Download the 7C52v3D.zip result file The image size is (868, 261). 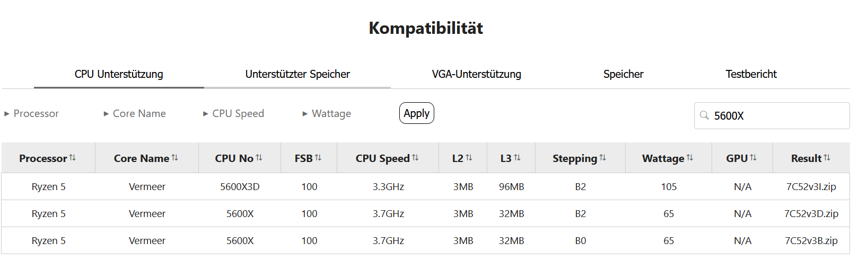[811, 214]
